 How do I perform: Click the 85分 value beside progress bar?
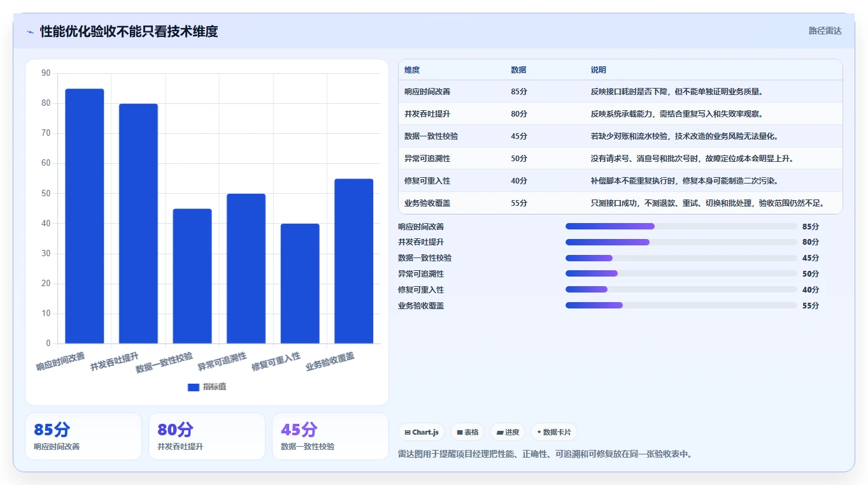click(x=811, y=226)
